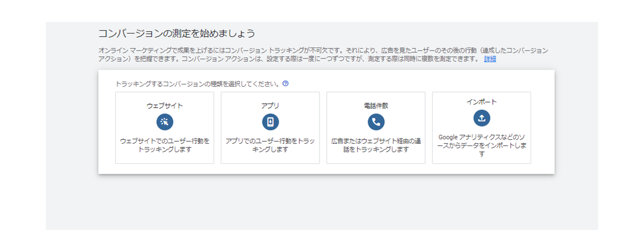The height and width of the screenshot is (249, 644).
Task: Choose the 電話件数 card title
Action: pyautogui.click(x=376, y=105)
